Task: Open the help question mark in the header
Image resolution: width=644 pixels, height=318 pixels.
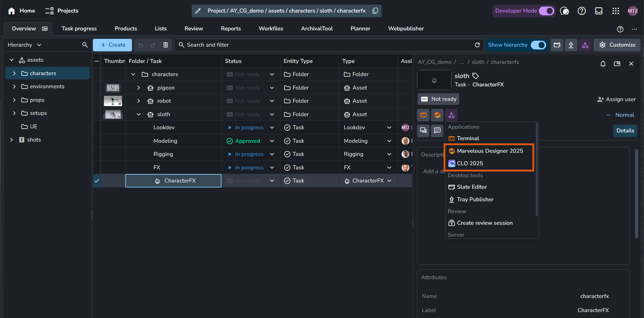Action: click(581, 11)
